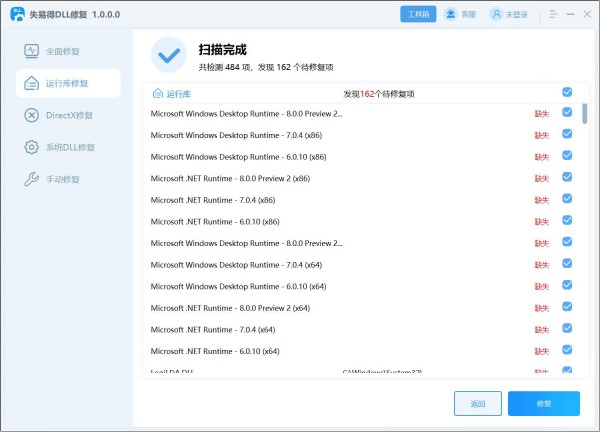Select row Microsoft Windows Desktop Runtime - 7.0.4 (x86)
Image resolution: width=600 pixels, height=432 pixels.
click(x=362, y=135)
